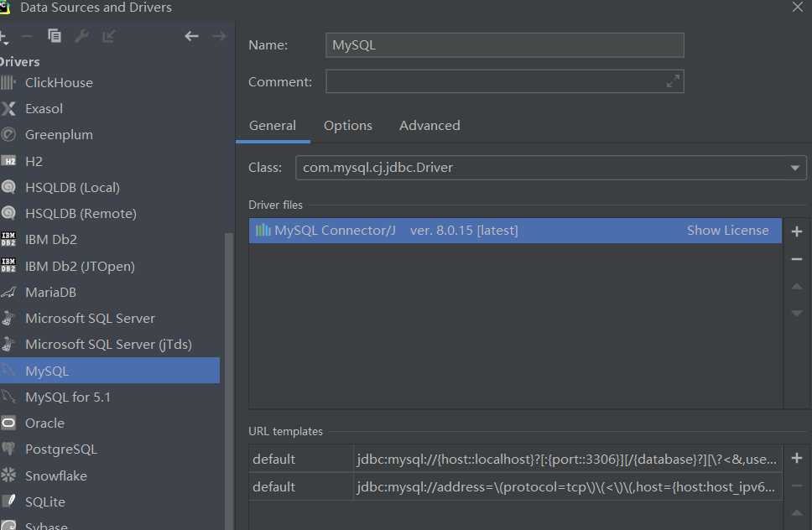Move driver file down arrow
Viewport: 812px width, 530px height.
[x=796, y=313]
